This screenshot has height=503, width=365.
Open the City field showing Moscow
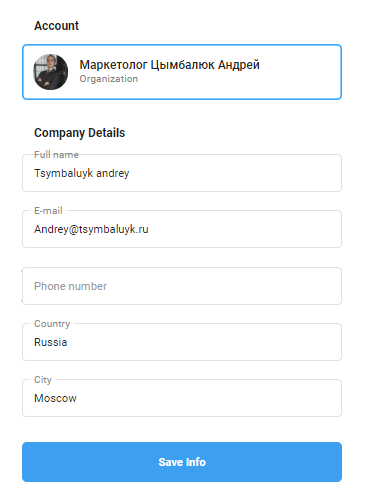(x=182, y=398)
